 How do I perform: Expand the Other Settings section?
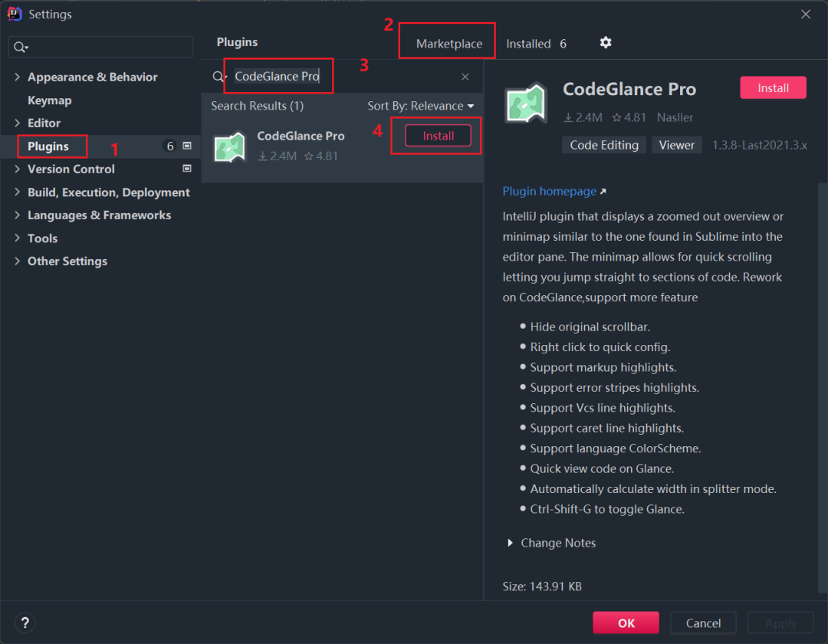coord(18,261)
